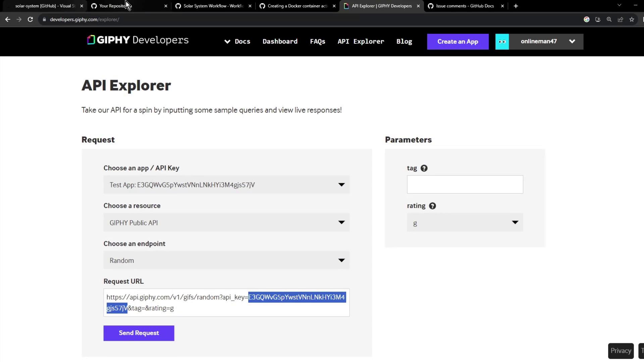Open a new browser tab
Image resolution: width=644 pixels, height=362 pixels.
click(516, 6)
